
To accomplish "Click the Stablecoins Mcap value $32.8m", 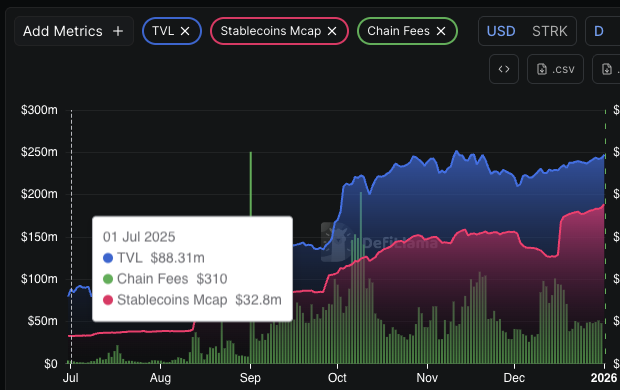I will (258, 300).
